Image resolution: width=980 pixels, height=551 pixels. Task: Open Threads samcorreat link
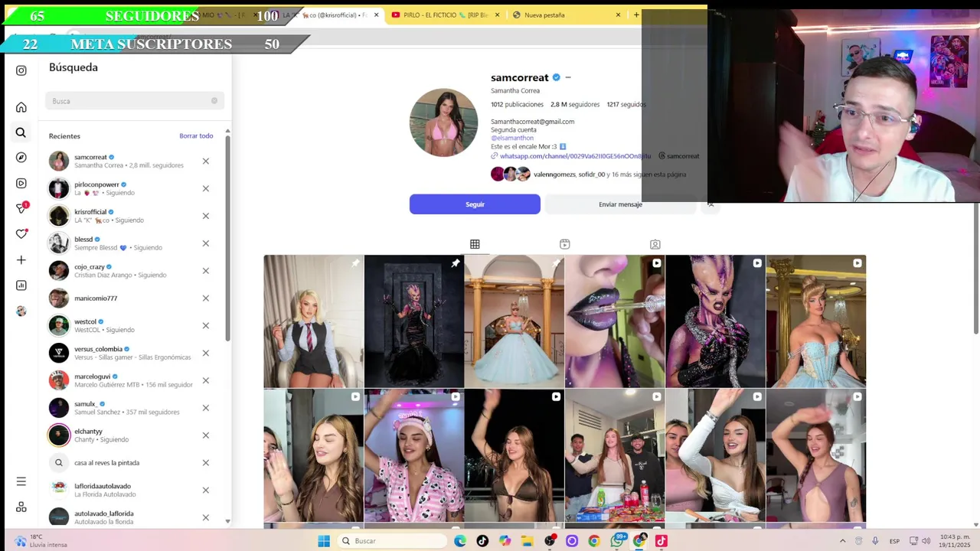click(x=678, y=156)
